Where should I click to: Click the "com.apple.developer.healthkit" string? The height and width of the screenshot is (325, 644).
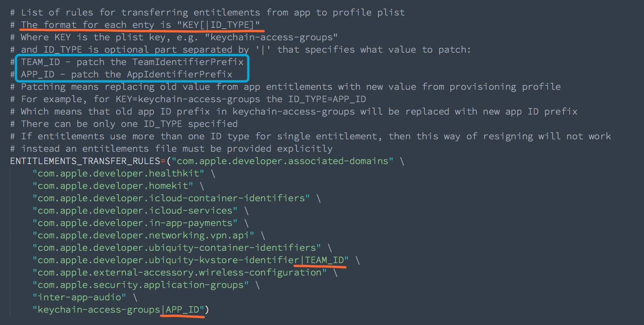(118, 173)
